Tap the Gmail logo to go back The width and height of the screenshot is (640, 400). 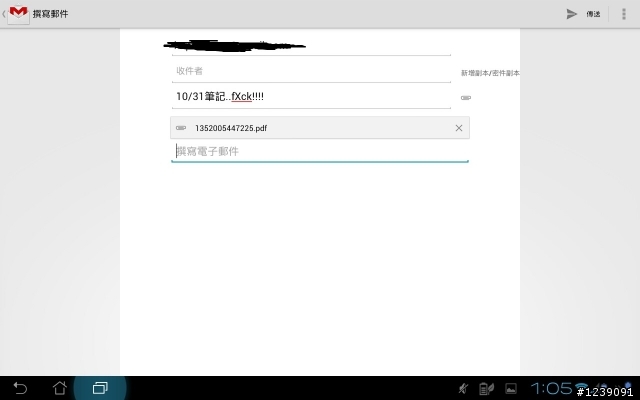click(x=18, y=14)
